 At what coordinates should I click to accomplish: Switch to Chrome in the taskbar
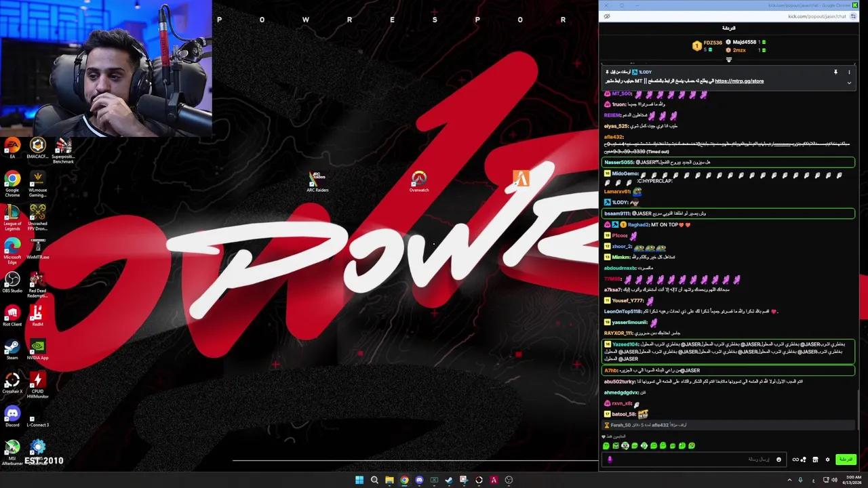tap(404, 480)
